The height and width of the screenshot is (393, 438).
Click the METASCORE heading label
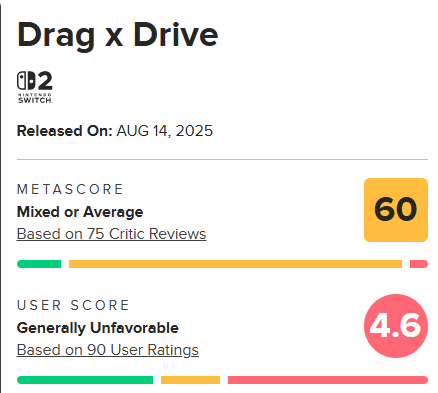70,189
